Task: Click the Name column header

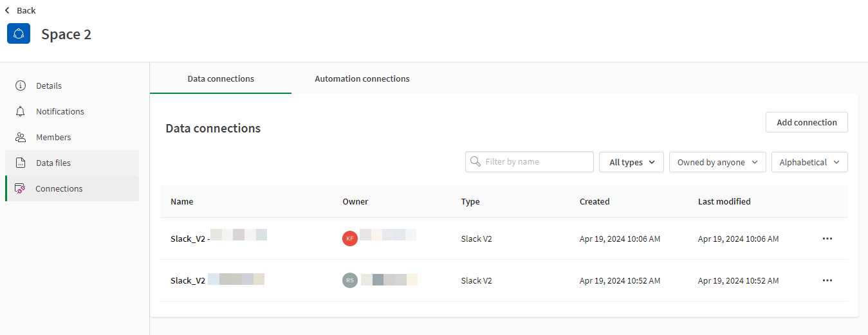Action: (182, 201)
